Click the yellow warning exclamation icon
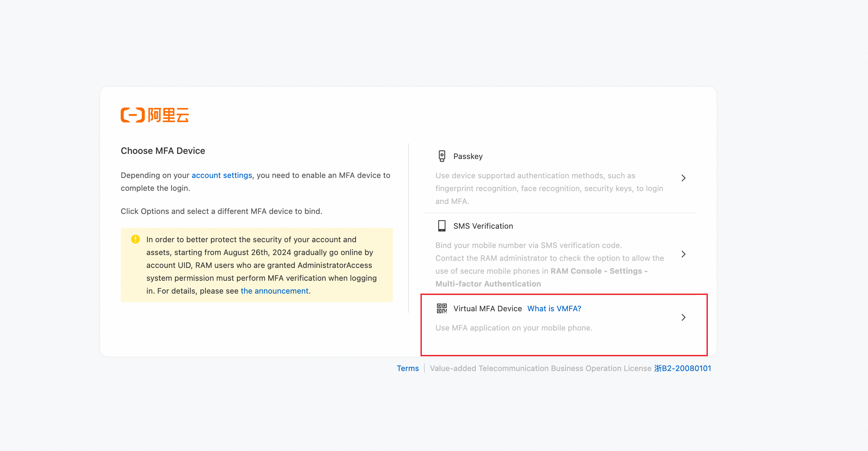The image size is (868, 451). [x=135, y=239]
